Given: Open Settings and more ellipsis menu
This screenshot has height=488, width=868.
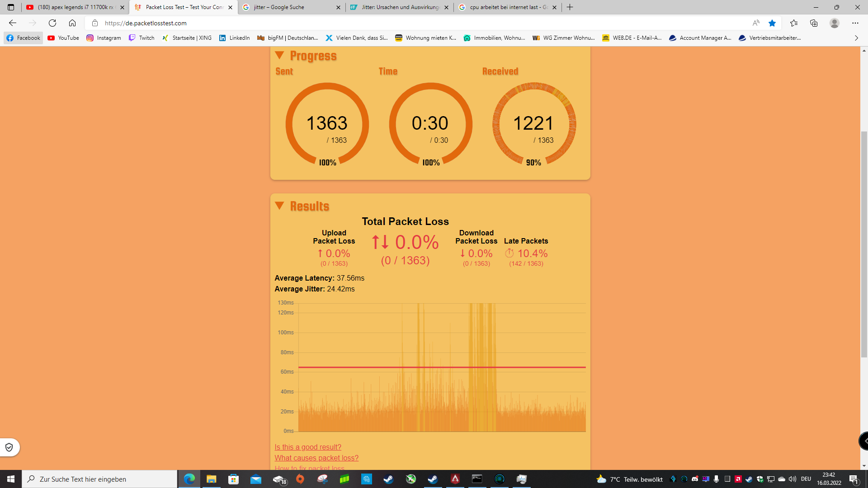Looking at the screenshot, I should 855,23.
